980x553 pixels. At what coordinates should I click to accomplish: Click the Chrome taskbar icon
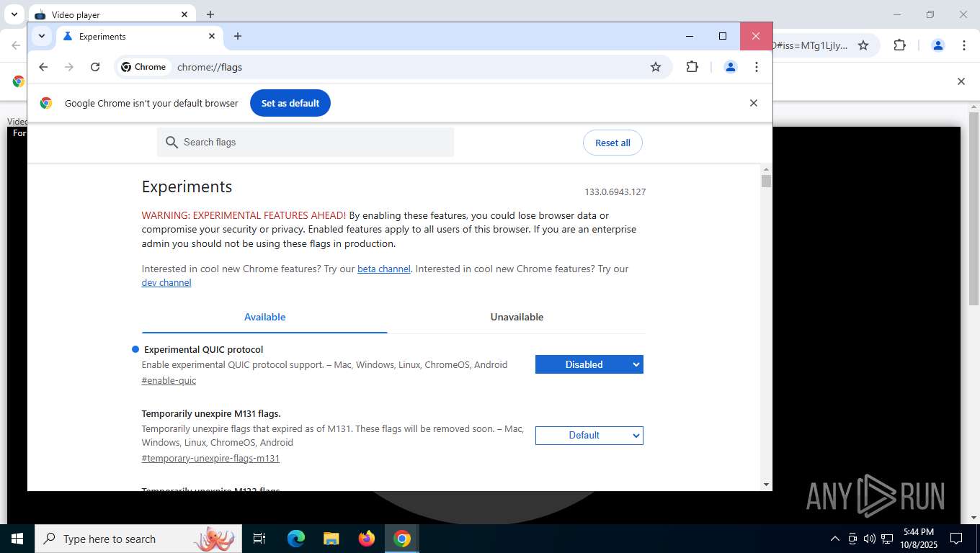402,539
